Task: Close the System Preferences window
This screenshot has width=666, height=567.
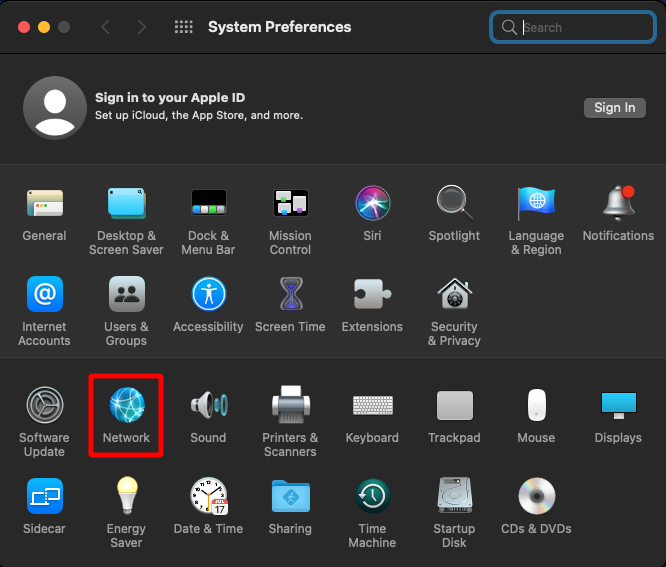Action: (24, 27)
